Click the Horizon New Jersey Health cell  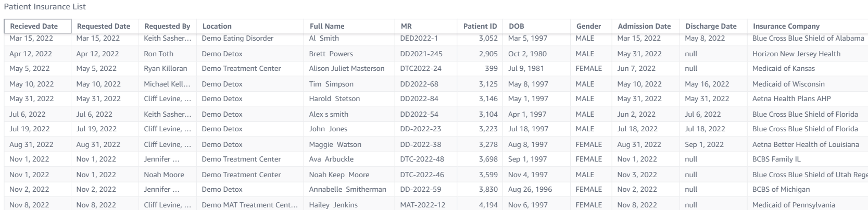(796, 54)
